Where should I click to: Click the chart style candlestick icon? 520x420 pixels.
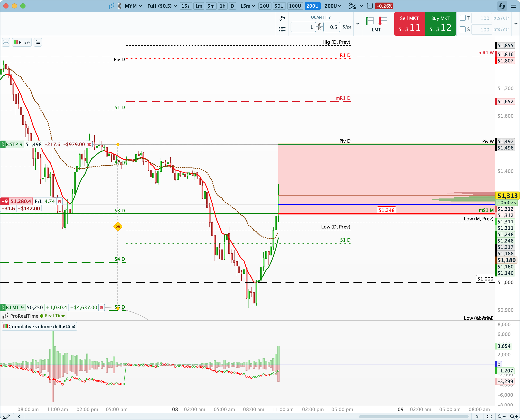[111, 6]
